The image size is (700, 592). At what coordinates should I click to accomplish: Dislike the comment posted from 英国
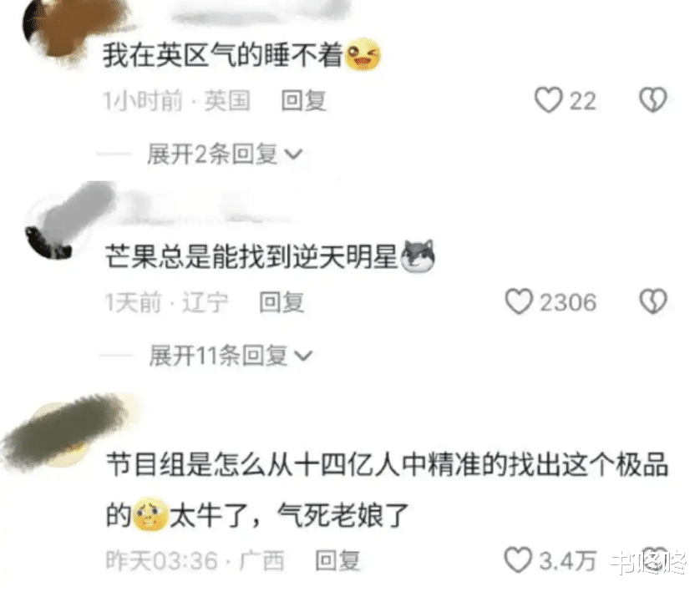652,100
